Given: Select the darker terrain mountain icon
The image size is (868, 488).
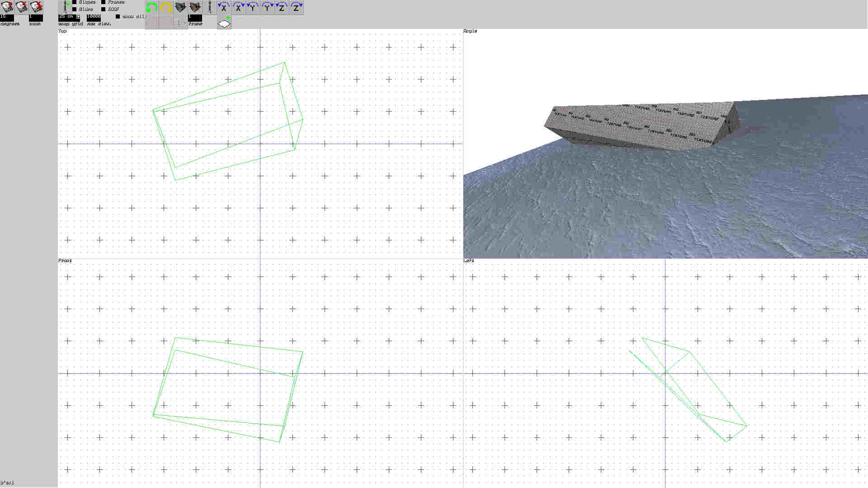Looking at the screenshot, I should 194,7.
